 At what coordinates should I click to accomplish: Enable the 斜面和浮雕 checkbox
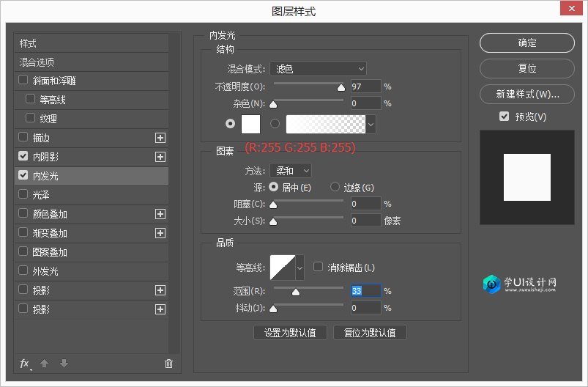point(23,80)
